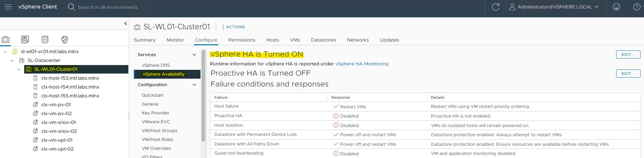
Task: Click EDIT for vSphere HA
Action: tap(628, 54)
